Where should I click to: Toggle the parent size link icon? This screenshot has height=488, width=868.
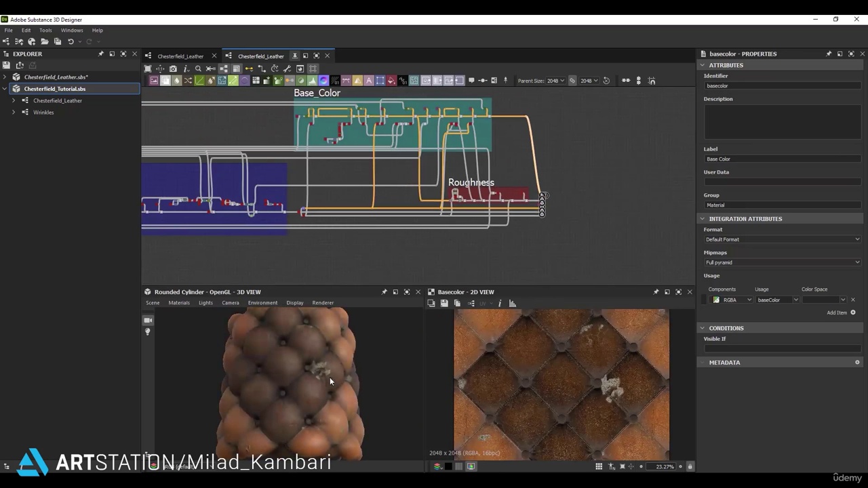tap(572, 81)
